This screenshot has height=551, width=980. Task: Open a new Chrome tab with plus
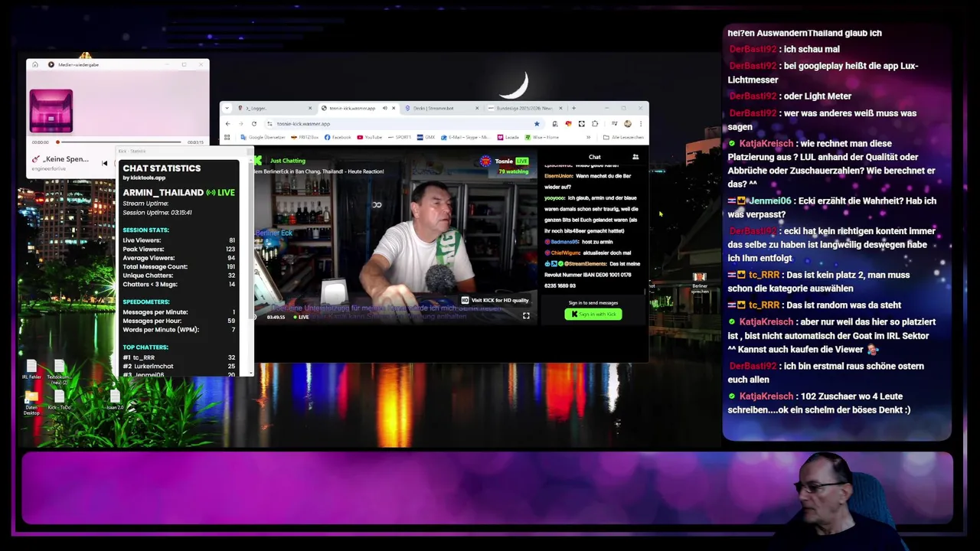(x=573, y=108)
